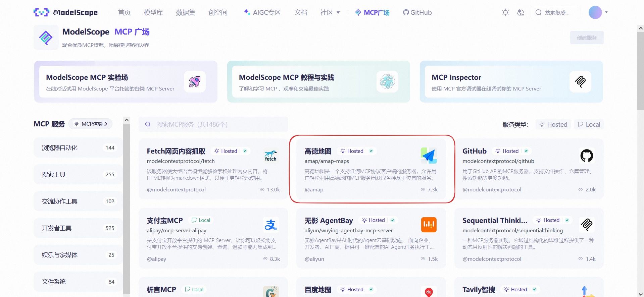Select the 浏览器自动化 category
This screenshot has height=297, width=644.
pyautogui.click(x=78, y=147)
